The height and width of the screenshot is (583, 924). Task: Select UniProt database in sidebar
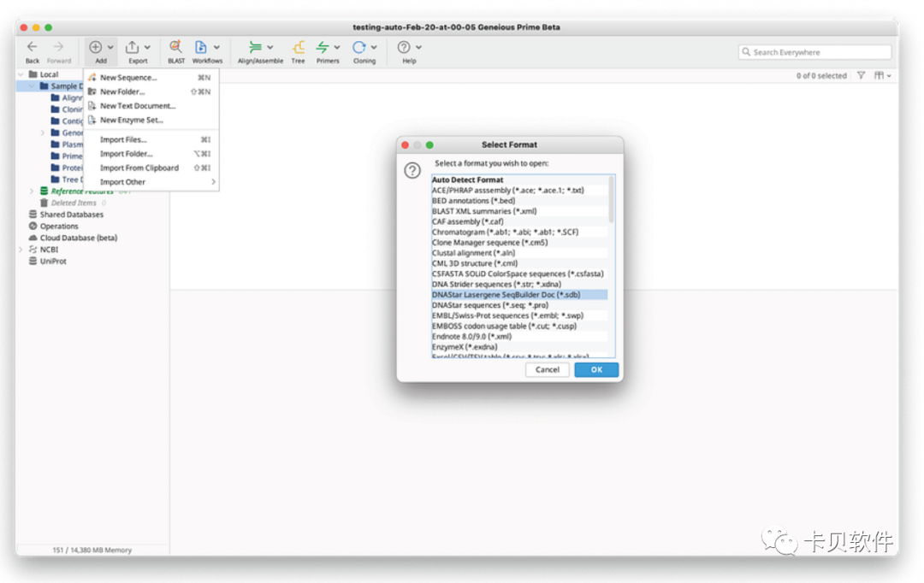[x=52, y=261]
